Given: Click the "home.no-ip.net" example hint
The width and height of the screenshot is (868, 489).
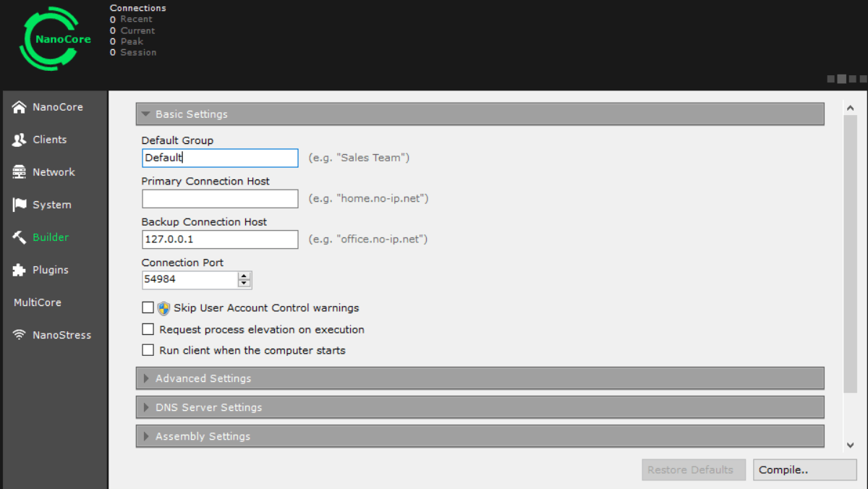Looking at the screenshot, I should (369, 198).
